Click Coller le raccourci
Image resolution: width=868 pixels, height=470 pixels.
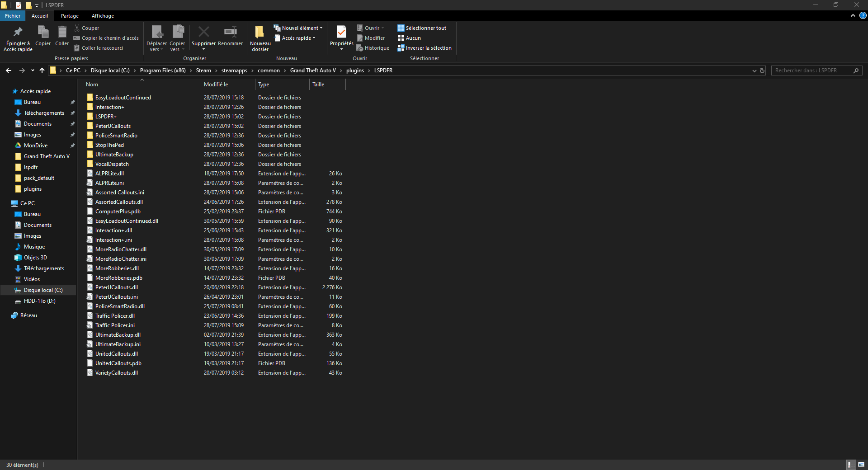click(99, 48)
